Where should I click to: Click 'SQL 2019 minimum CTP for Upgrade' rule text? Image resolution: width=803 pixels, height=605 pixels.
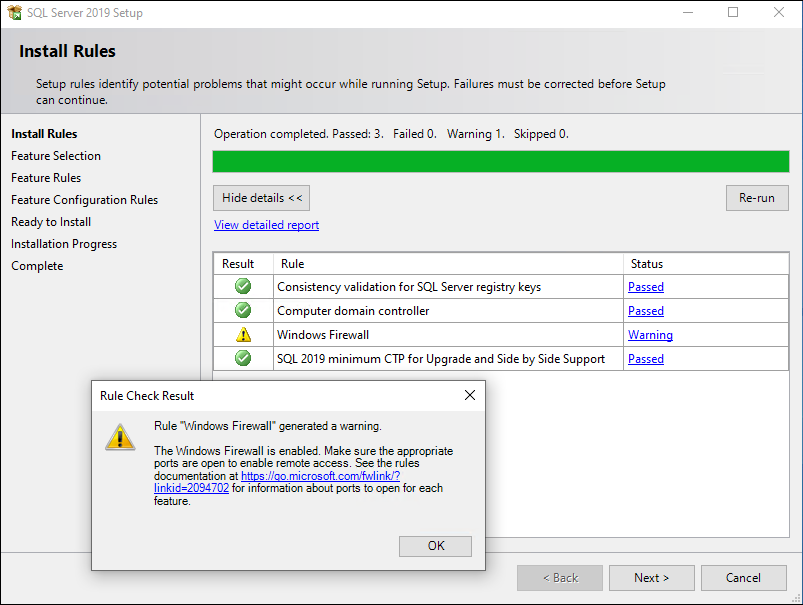441,359
